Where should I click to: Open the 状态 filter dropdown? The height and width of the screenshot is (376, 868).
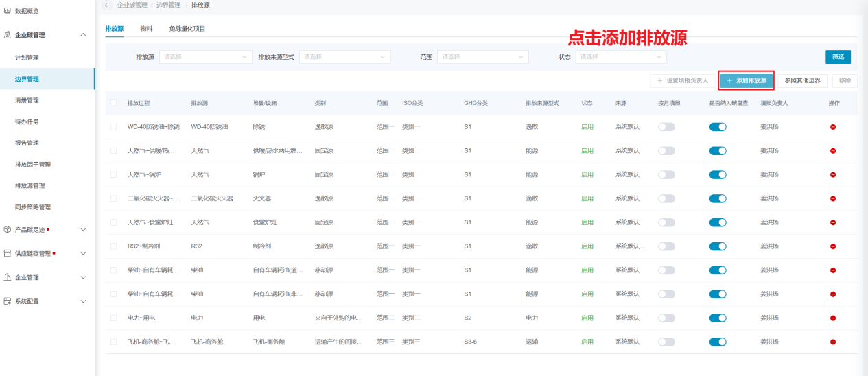pos(622,57)
